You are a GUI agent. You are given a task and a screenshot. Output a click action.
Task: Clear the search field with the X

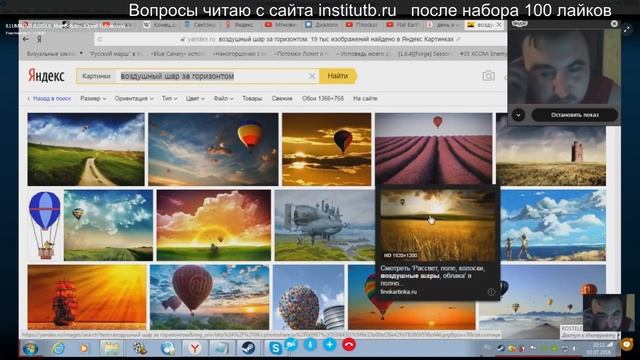(x=312, y=76)
